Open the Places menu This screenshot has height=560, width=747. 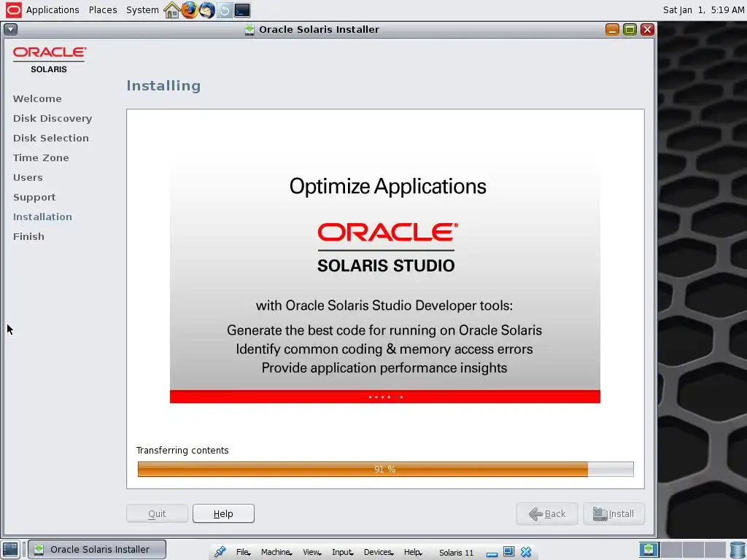click(103, 10)
